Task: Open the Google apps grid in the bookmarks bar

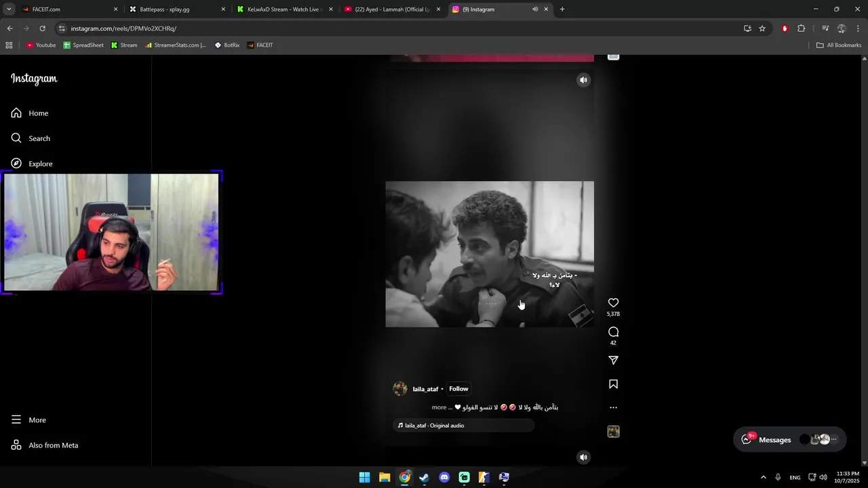Action: [9, 45]
